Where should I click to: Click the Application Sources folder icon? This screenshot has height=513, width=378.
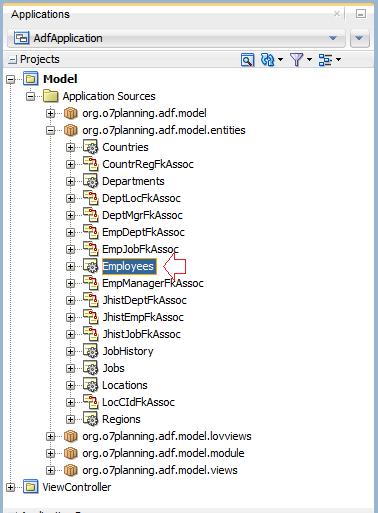pyautogui.click(x=51, y=96)
